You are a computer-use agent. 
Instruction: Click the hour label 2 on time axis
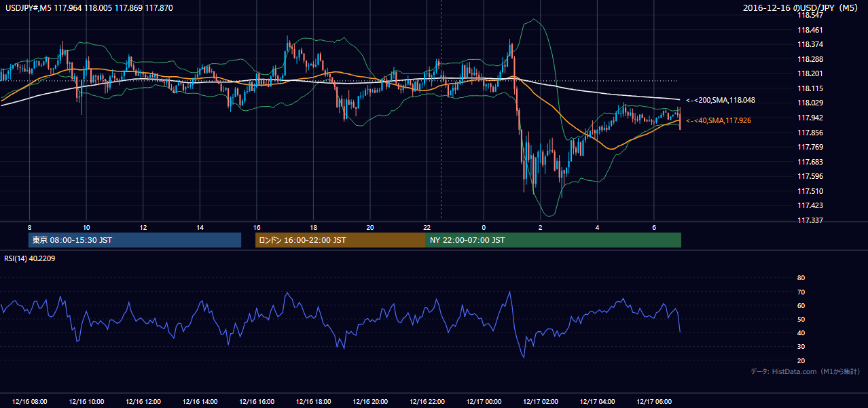(x=541, y=227)
